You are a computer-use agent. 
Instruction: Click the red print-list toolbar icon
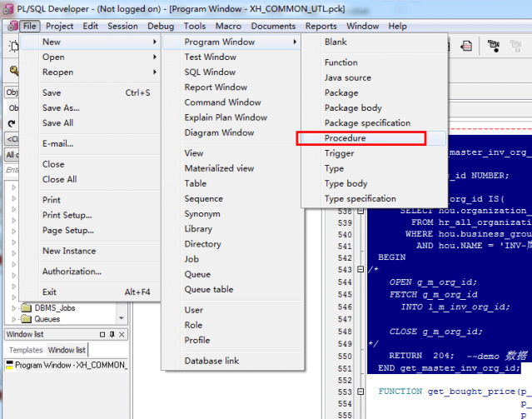click(x=466, y=46)
